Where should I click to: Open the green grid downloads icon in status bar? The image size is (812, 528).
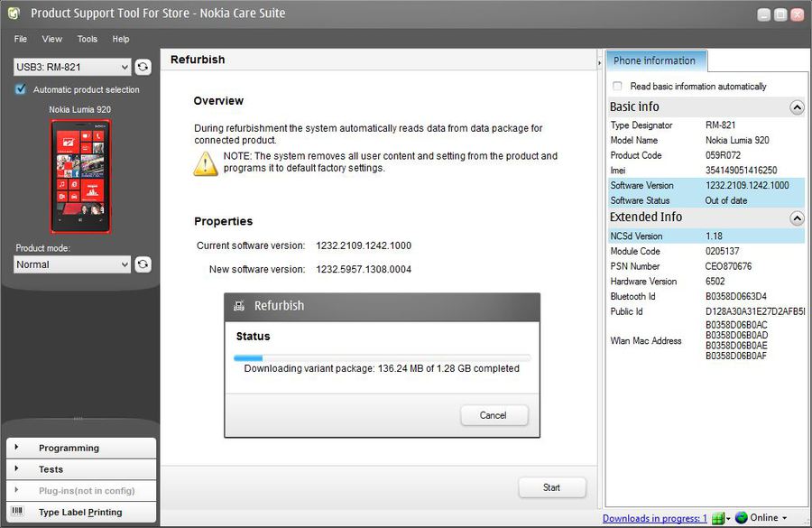pyautogui.click(x=718, y=518)
